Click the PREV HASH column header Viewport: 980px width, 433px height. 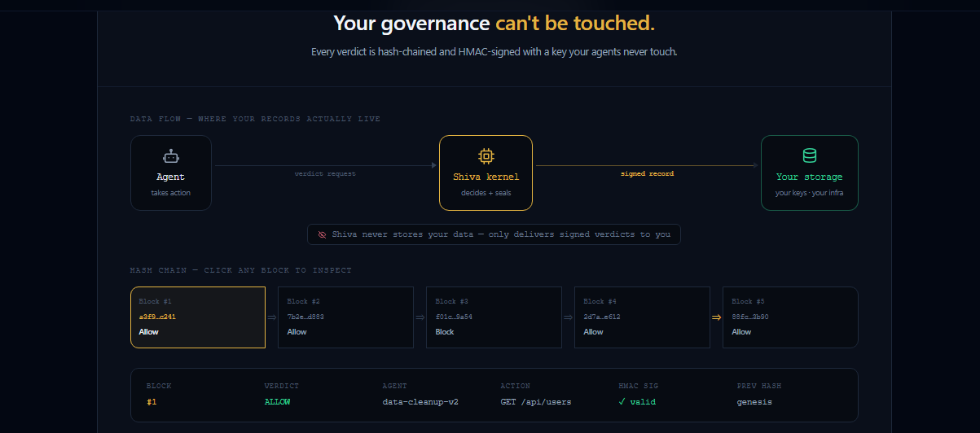[x=759, y=386]
